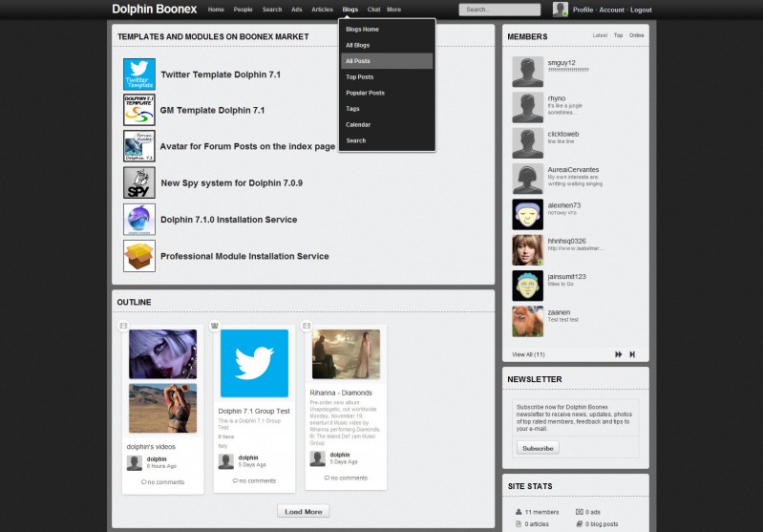Open zaanen member avatar
The width and height of the screenshot is (763, 532).
point(527,321)
